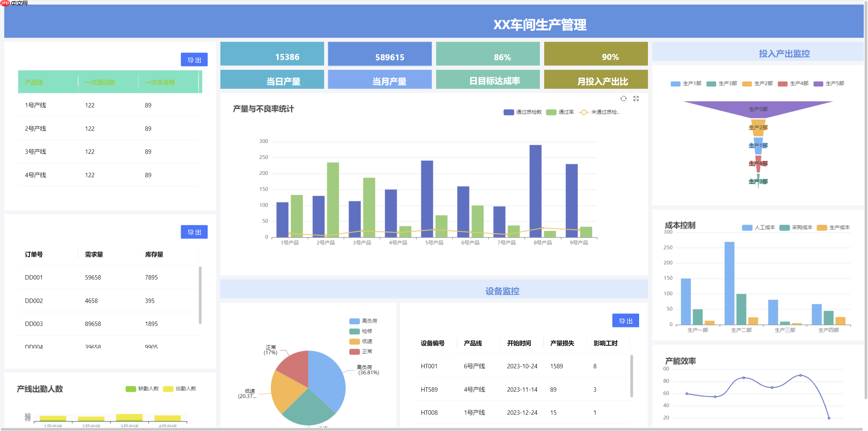Toggle 生产1部 legend in 投入产出监控 panel

tap(686, 83)
